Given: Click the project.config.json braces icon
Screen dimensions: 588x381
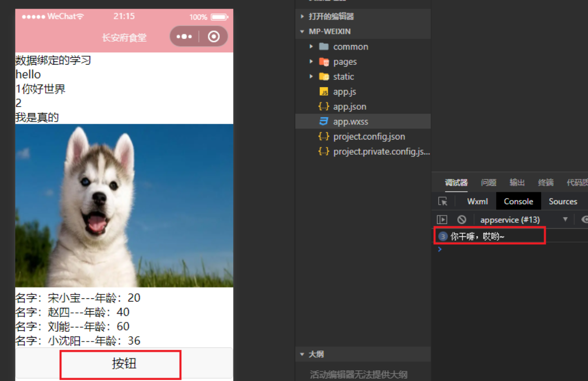Looking at the screenshot, I should pyautogui.click(x=324, y=136).
